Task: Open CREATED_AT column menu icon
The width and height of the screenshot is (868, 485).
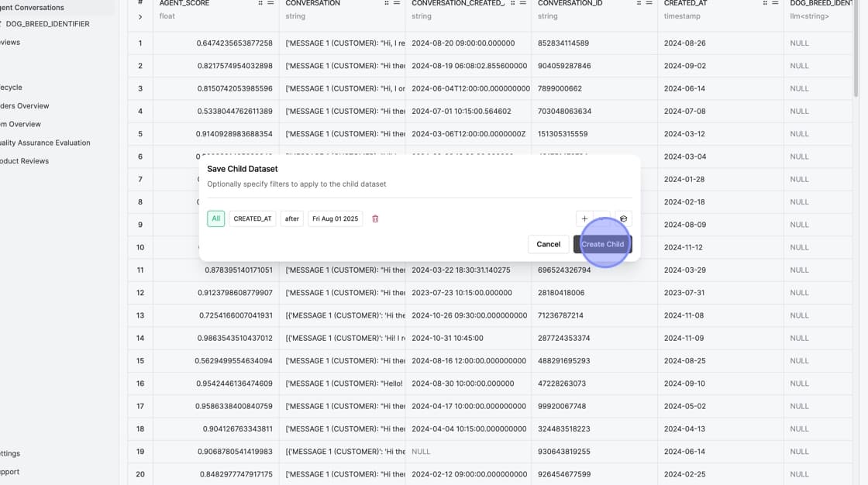Action: click(775, 4)
